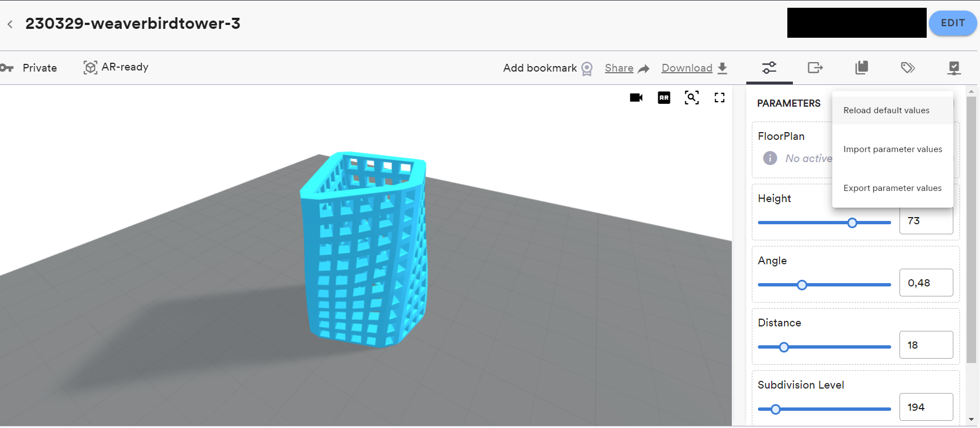Click the zoom extents icon

[691, 98]
